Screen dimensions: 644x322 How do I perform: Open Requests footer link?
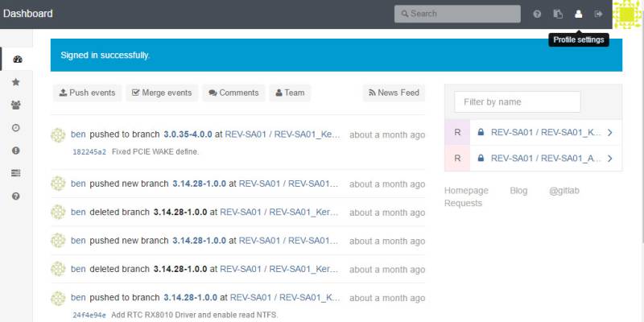click(x=464, y=204)
